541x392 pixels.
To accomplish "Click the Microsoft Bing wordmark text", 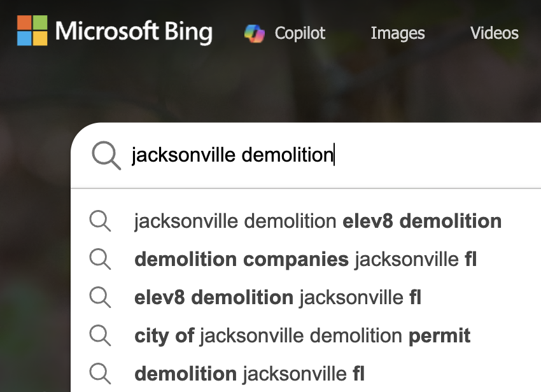I will pos(134,32).
